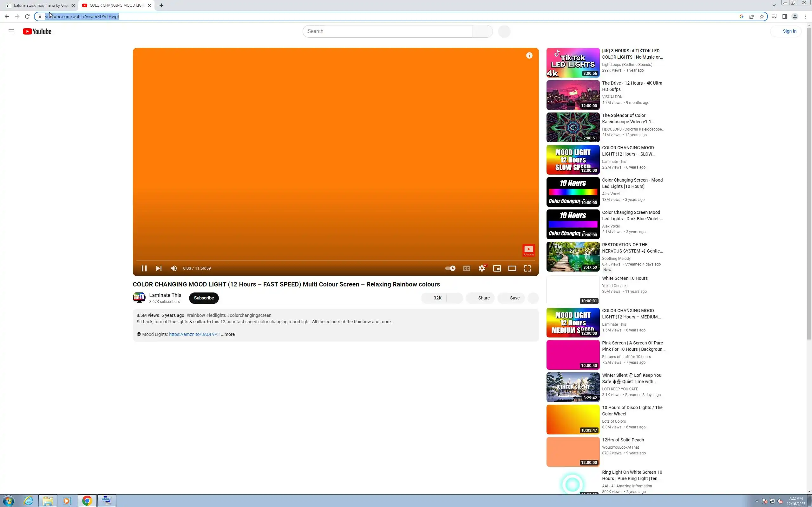Open Chrome three-dot menu
This screenshot has height=507, width=812.
click(x=805, y=16)
